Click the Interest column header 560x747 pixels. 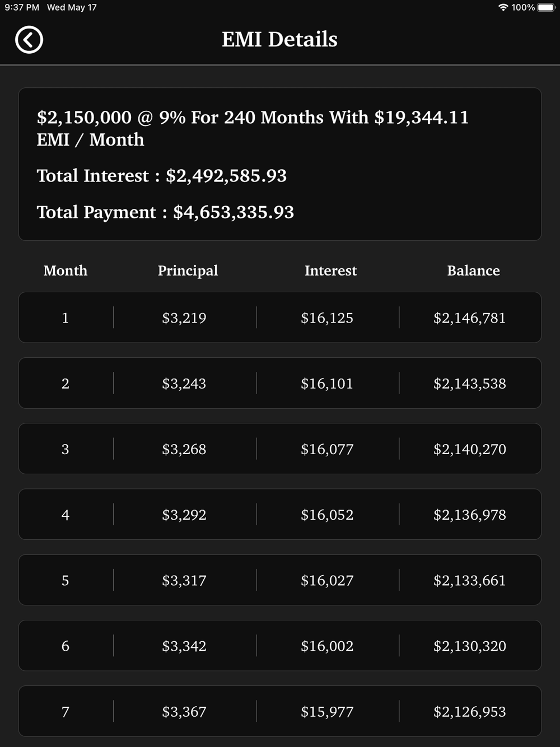point(330,270)
